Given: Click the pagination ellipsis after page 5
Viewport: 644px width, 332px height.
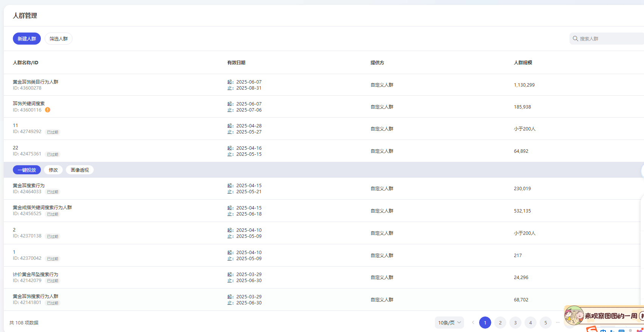Looking at the screenshot, I should click(558, 323).
